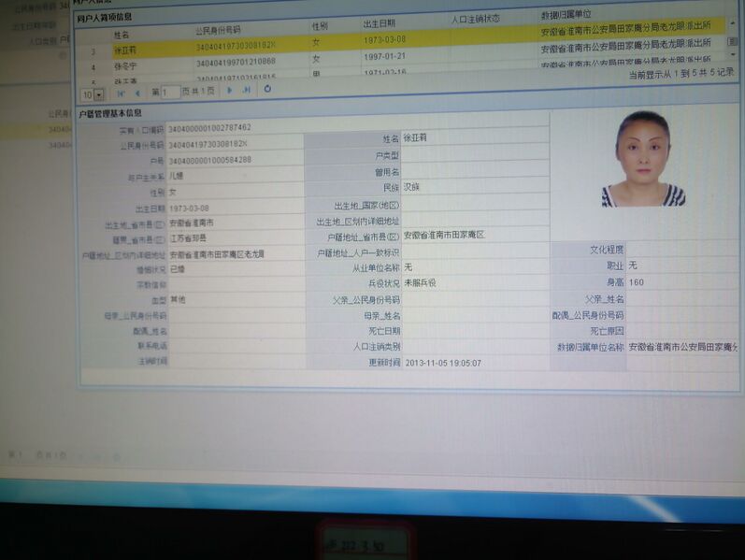
Task: Open the rows-per-page dropdown showing 10
Action: point(99,94)
